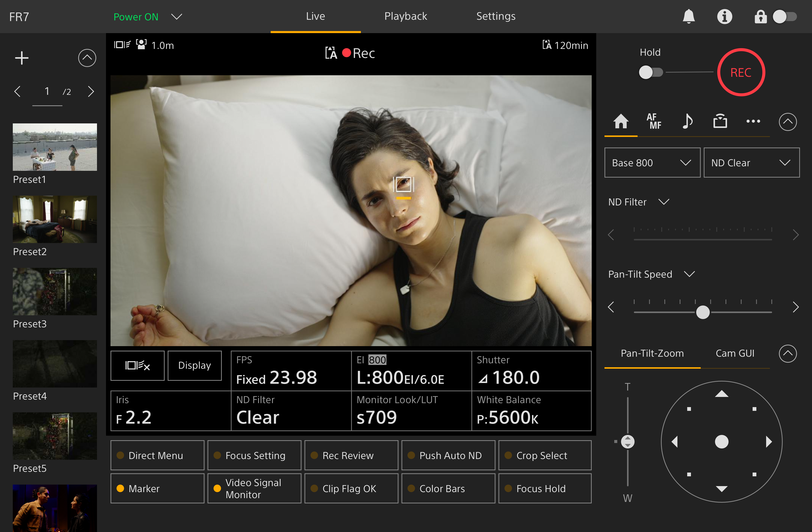812x532 pixels.
Task: Expand the Power ON dropdown
Action: pos(176,16)
